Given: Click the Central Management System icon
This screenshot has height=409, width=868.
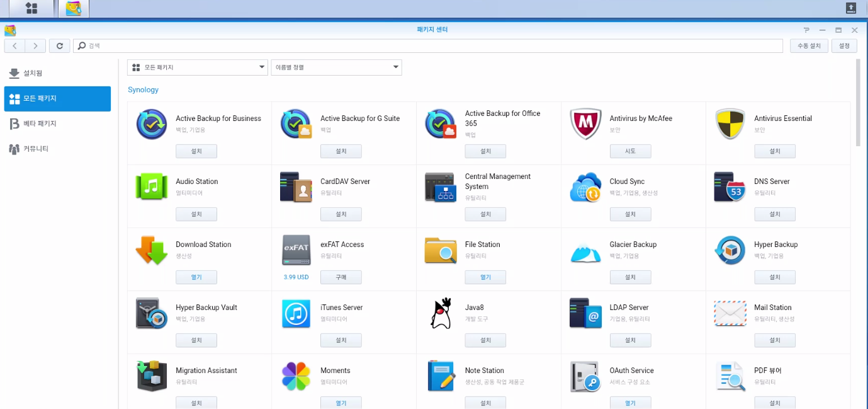Looking at the screenshot, I should click(441, 187).
